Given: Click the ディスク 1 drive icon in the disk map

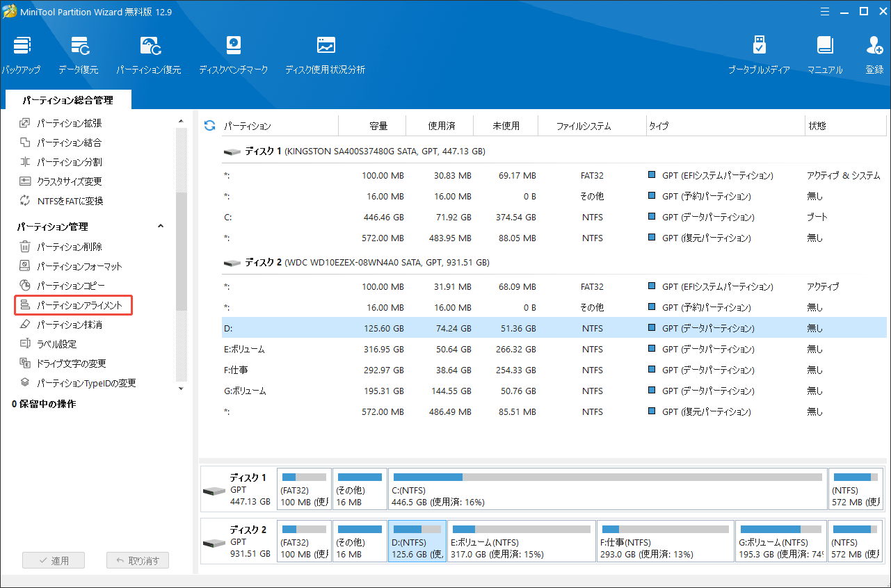Looking at the screenshot, I should click(x=213, y=491).
